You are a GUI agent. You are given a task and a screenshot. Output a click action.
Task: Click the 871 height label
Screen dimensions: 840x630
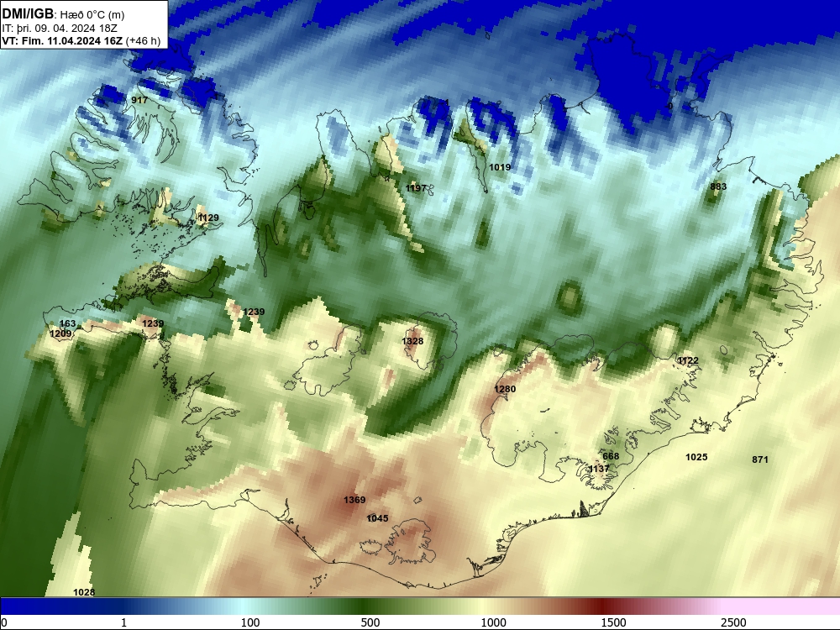pyautogui.click(x=760, y=459)
